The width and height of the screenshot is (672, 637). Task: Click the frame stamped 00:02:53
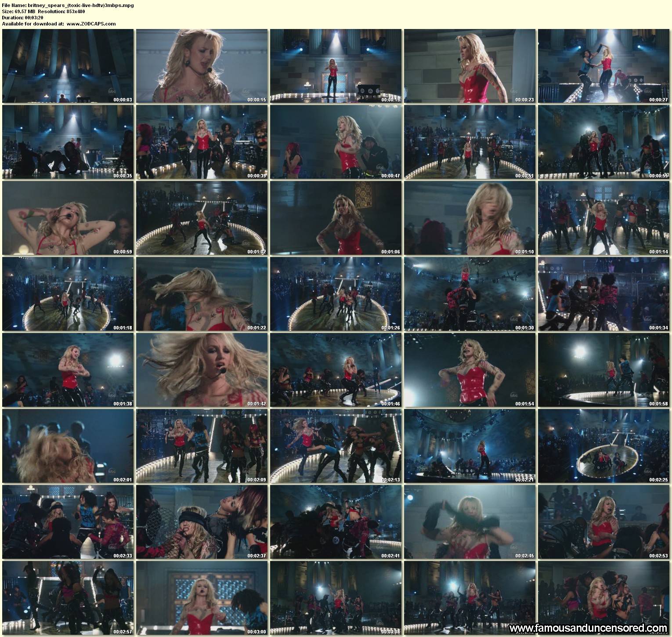pyautogui.click(x=603, y=522)
